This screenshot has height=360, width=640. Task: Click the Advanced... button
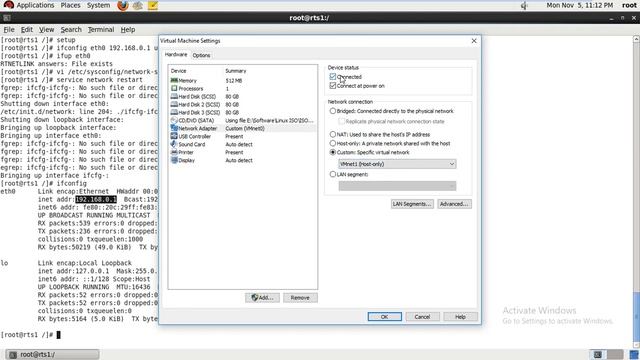pyautogui.click(x=454, y=204)
